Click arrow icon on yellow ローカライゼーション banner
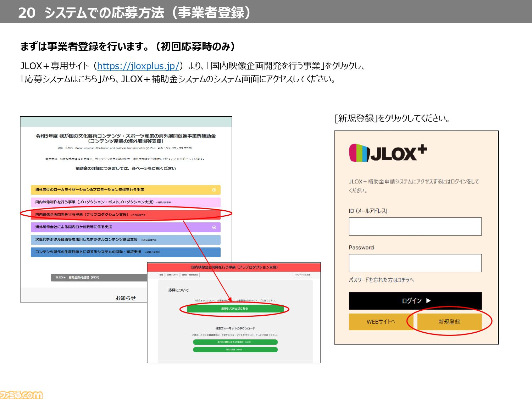 [x=214, y=190]
